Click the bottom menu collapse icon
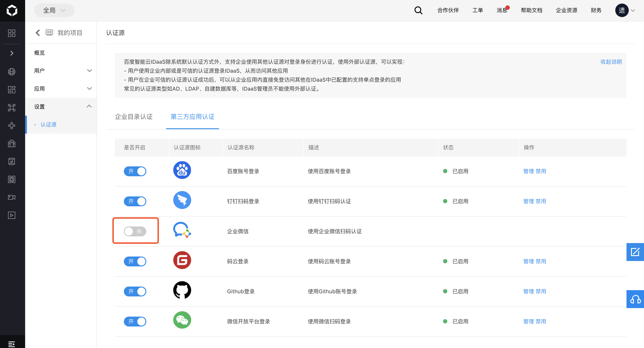 (11, 344)
